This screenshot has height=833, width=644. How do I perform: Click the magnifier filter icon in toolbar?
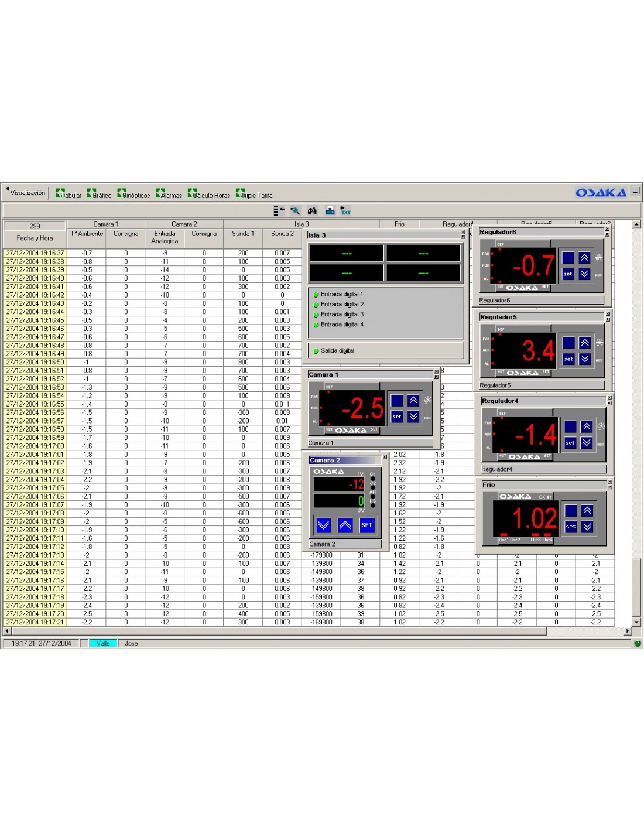pos(295,210)
